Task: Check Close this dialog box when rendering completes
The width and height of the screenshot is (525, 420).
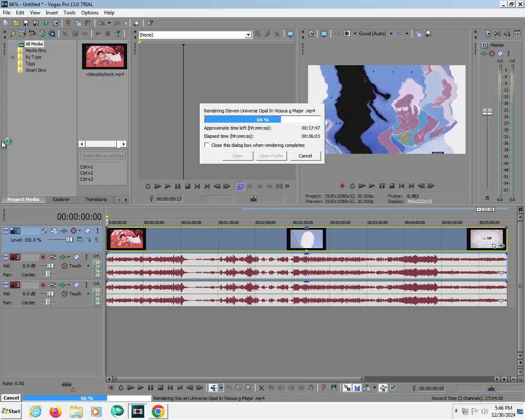Action: 207,145
